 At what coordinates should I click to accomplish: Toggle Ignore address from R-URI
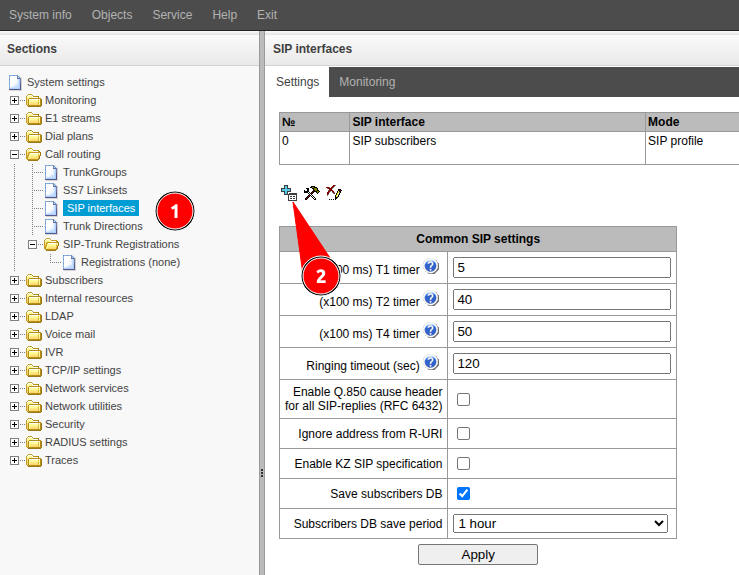(463, 434)
